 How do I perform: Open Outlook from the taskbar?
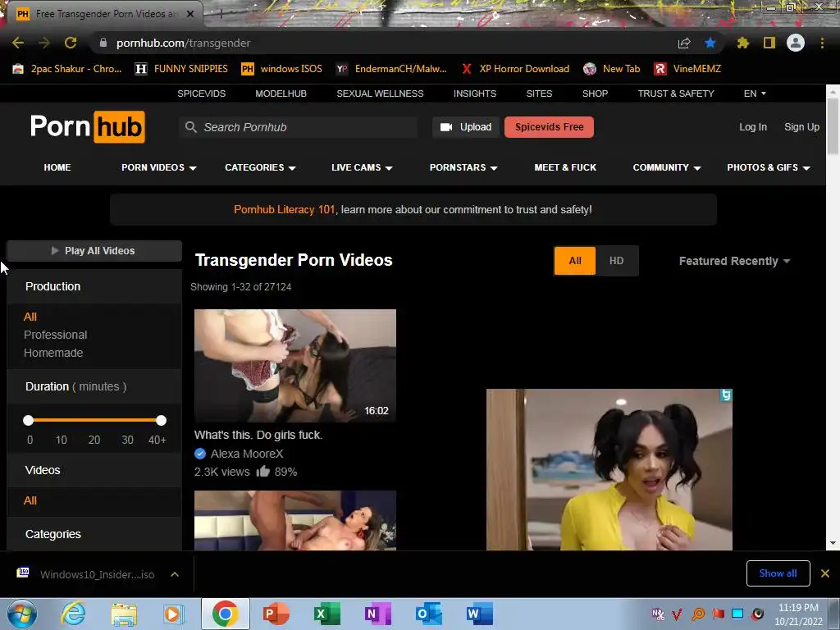(428, 614)
